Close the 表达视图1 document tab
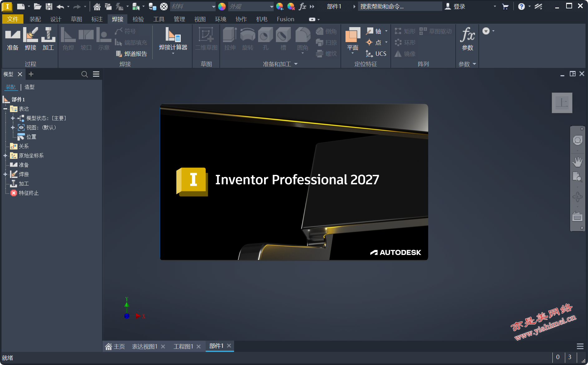The image size is (588, 365). (x=163, y=347)
